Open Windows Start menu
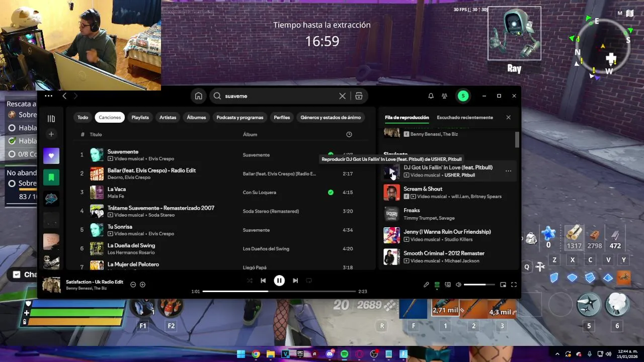Screen dimensions: 644x362 pyautogui.click(x=241, y=354)
